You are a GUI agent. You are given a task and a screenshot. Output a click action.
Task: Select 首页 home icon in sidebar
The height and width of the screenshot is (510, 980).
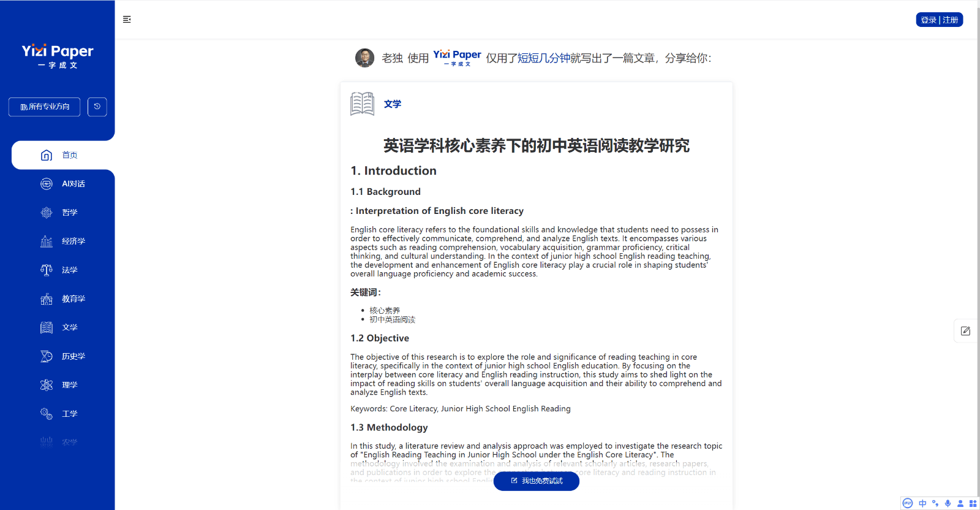[47, 155]
